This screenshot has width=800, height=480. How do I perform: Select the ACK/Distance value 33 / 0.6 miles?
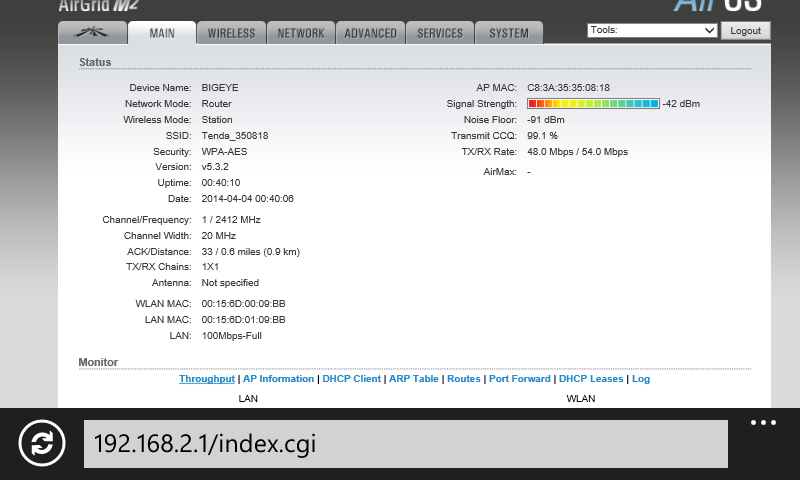pos(251,251)
